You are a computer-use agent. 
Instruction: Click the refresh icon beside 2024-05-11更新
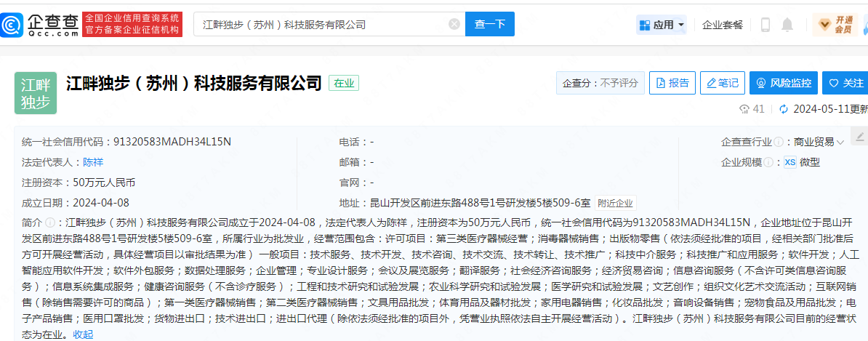[x=783, y=109]
